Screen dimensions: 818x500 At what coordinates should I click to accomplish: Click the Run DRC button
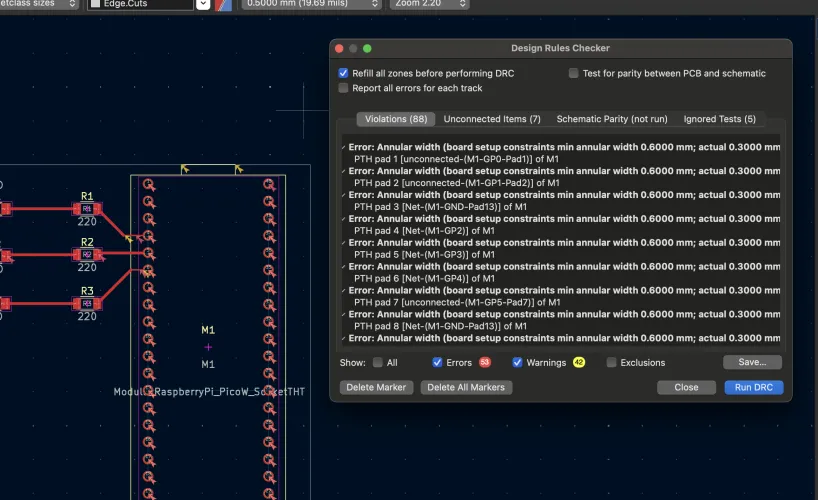click(x=753, y=387)
